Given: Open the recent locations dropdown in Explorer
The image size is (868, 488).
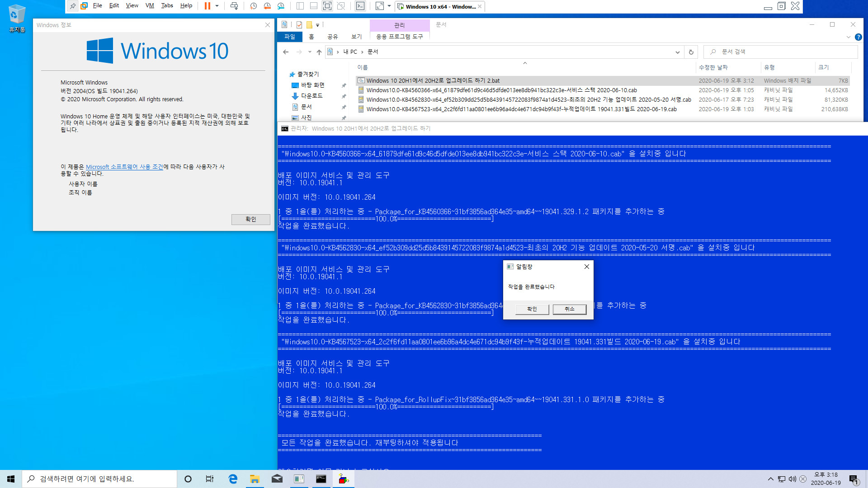Looking at the screenshot, I should 310,52.
